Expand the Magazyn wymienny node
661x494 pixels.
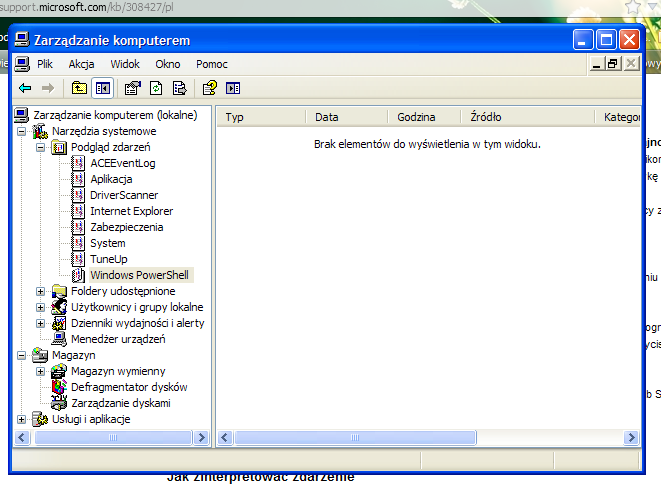(x=40, y=371)
